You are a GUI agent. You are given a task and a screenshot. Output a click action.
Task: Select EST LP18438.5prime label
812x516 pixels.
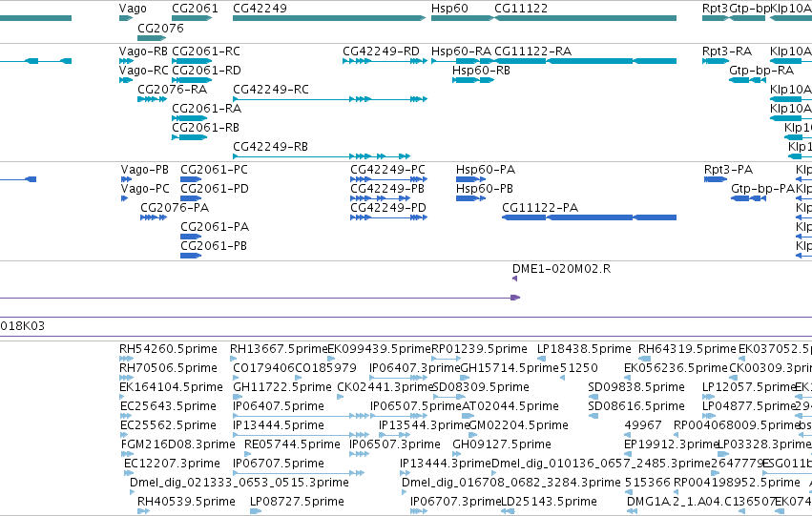point(584,349)
